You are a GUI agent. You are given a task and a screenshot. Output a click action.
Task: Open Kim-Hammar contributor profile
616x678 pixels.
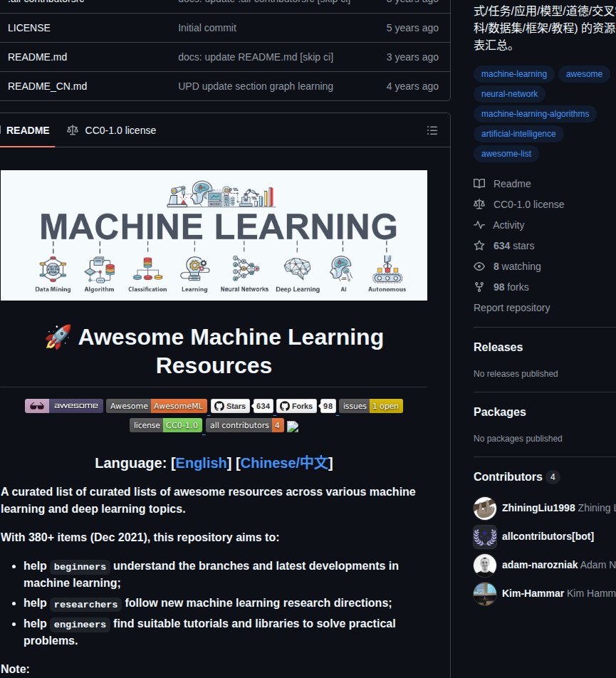tap(533, 594)
